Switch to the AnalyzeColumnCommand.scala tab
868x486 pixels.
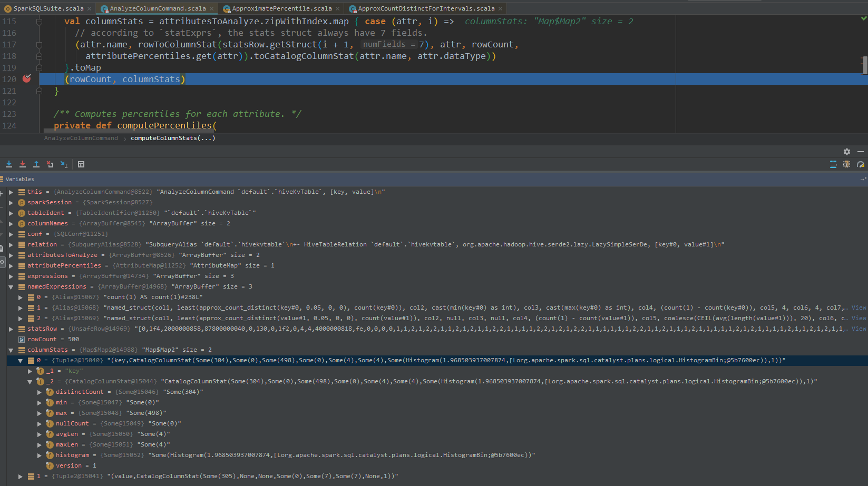click(158, 8)
